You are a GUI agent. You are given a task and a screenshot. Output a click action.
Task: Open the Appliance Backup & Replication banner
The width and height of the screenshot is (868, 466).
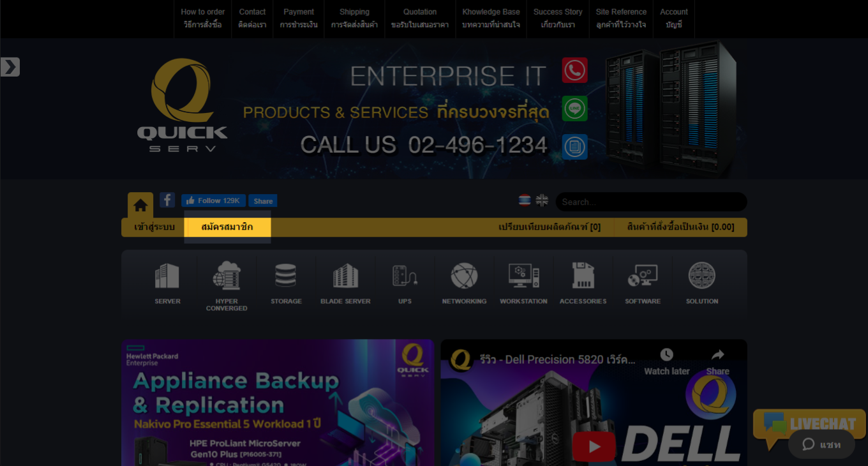coord(278,403)
